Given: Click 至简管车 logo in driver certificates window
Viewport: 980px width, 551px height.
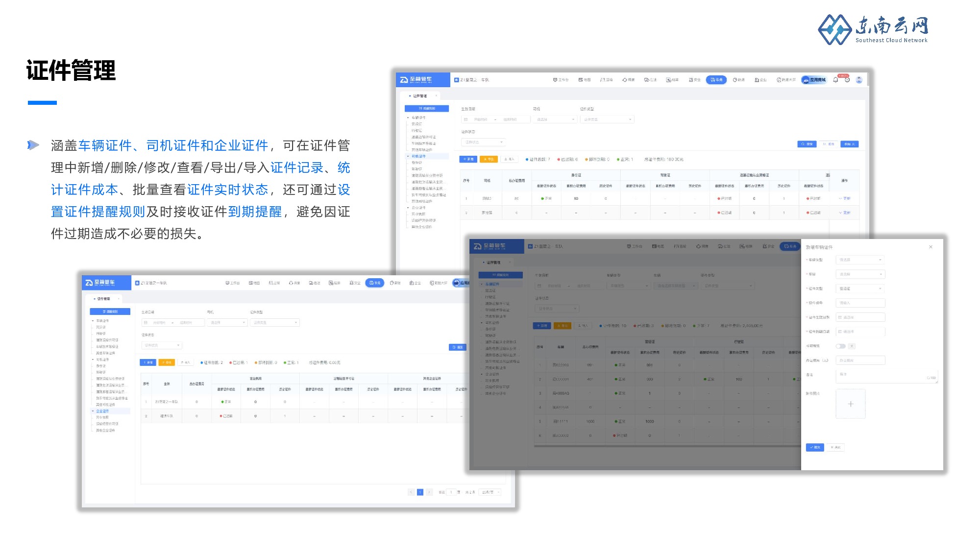Looking at the screenshot, I should tap(416, 79).
